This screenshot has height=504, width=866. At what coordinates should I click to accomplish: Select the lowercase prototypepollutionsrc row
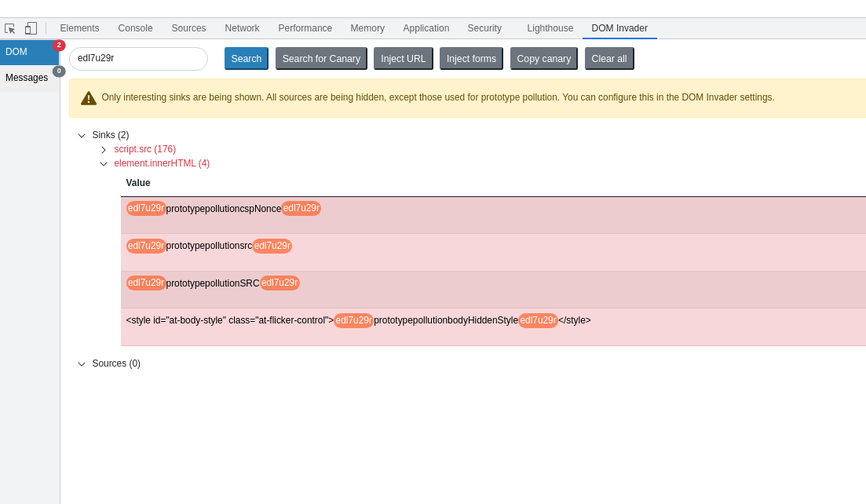click(493, 252)
